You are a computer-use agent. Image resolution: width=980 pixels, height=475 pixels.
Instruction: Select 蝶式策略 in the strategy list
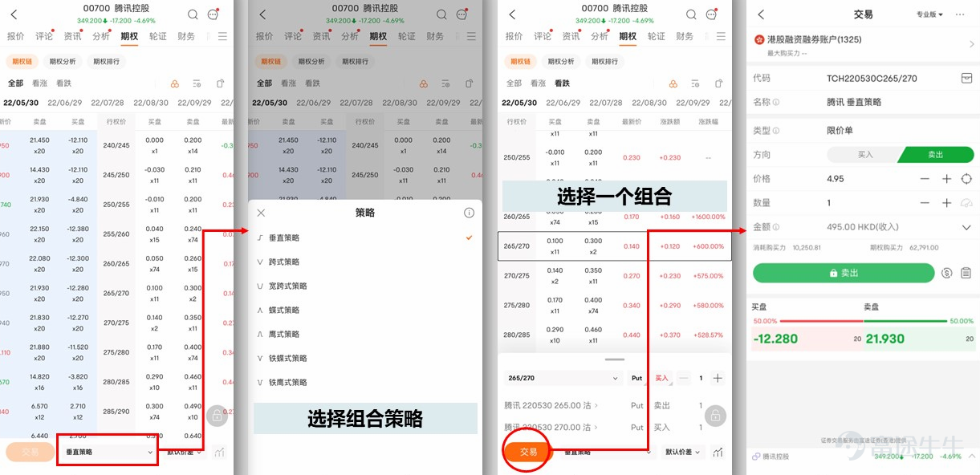tap(365, 310)
